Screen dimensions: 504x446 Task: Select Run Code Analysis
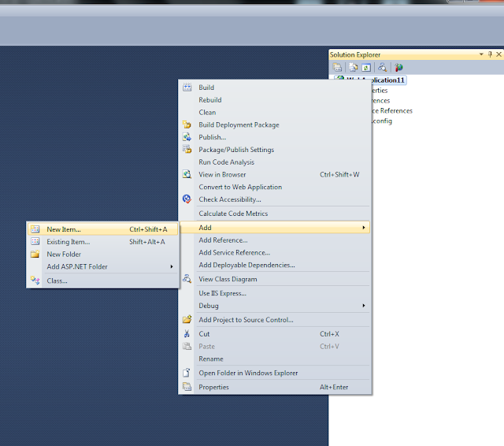click(x=275, y=162)
